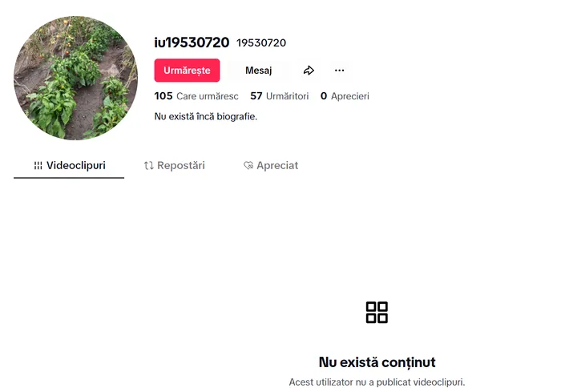561x392 pixels.
Task: Open the Apreciat tab
Action: [271, 165]
